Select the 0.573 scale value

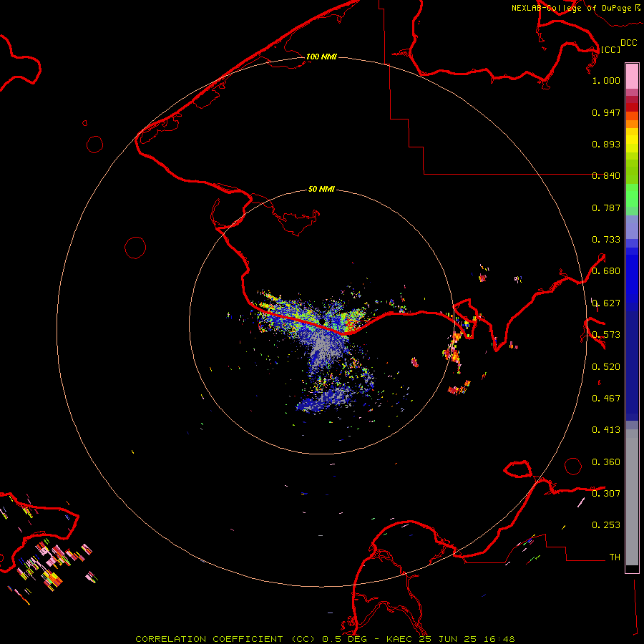tap(606, 335)
